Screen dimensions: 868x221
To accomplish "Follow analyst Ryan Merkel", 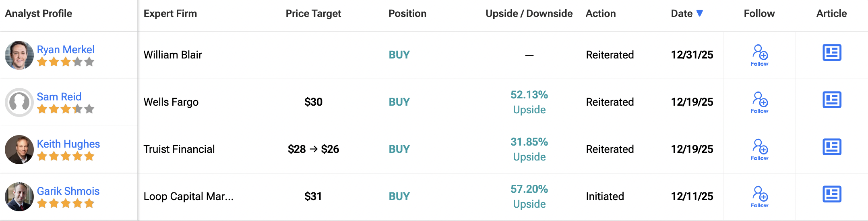I will coord(759,55).
